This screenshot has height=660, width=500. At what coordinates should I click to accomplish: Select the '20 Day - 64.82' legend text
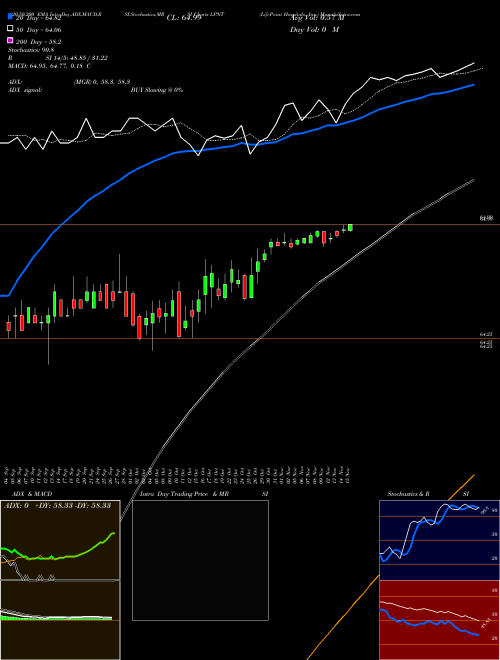(x=39, y=18)
